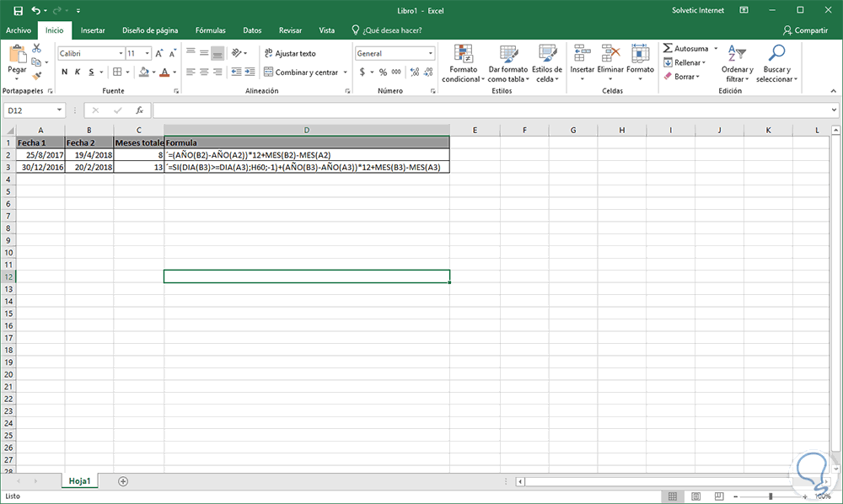This screenshot has width=843, height=504.
Task: Select column D header
Action: [307, 130]
